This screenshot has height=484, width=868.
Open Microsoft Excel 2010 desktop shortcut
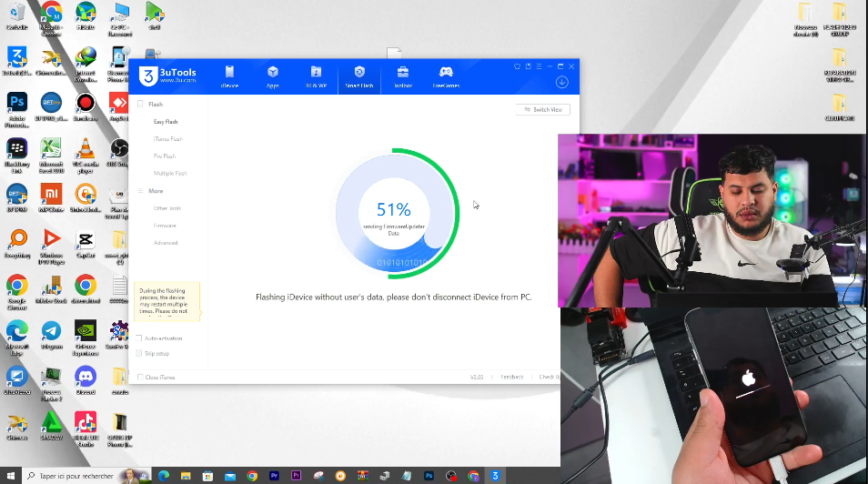(52, 156)
